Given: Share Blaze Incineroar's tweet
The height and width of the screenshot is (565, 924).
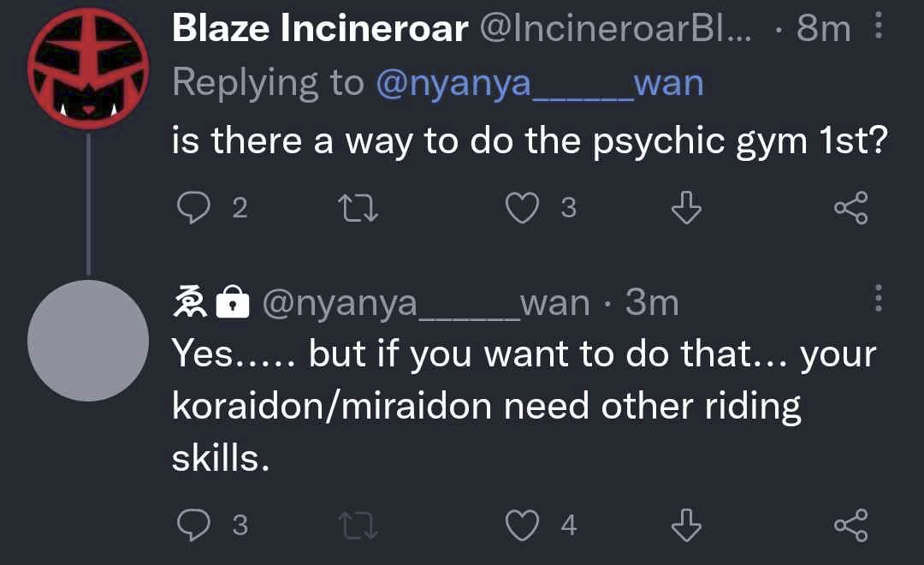Looking at the screenshot, I should point(851,208).
